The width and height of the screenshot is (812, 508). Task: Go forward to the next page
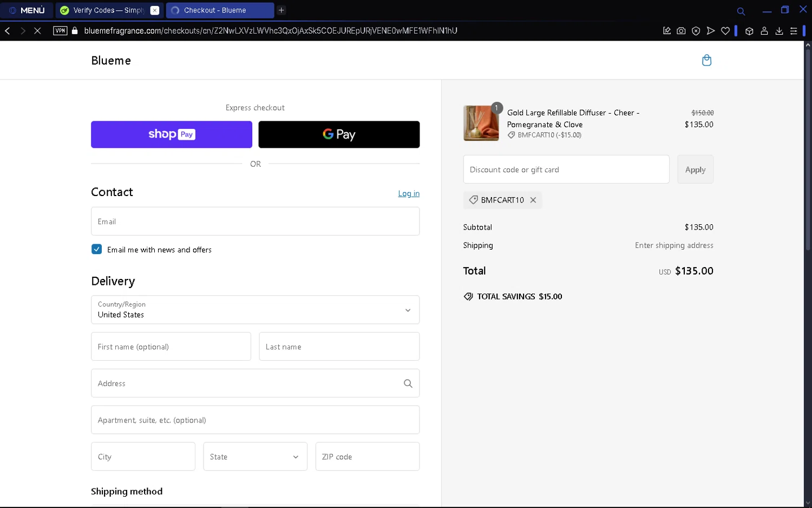[x=23, y=31]
